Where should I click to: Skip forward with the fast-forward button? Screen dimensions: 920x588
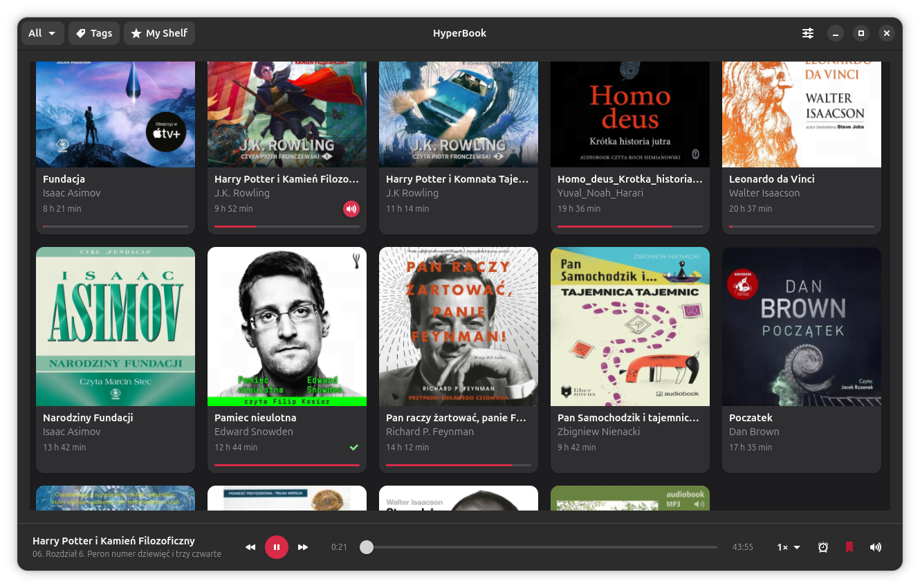[x=303, y=547]
